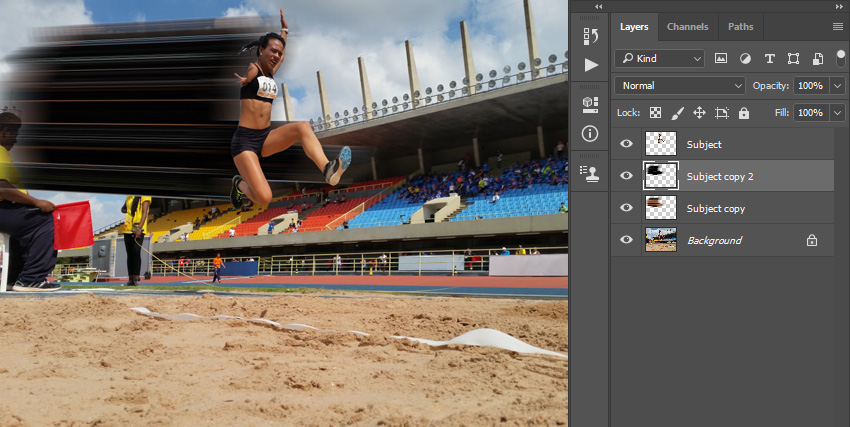Lock artboard nesting icon
The width and height of the screenshot is (850, 427).
point(722,113)
